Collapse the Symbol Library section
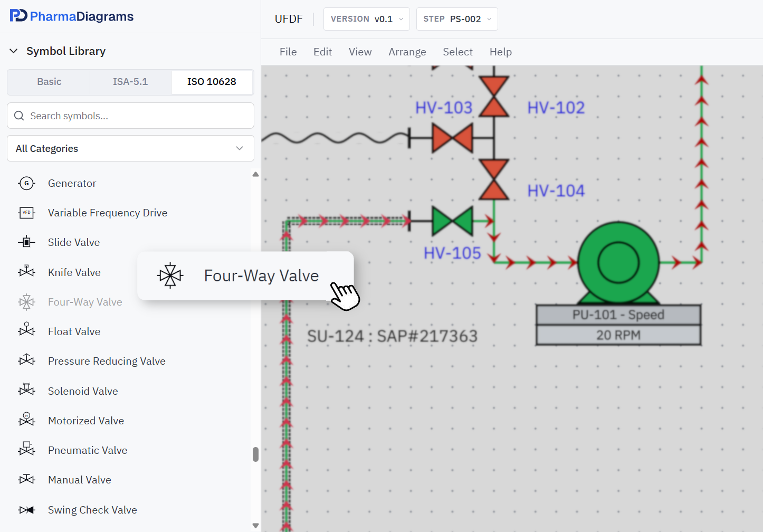This screenshot has width=763, height=532. tap(14, 51)
